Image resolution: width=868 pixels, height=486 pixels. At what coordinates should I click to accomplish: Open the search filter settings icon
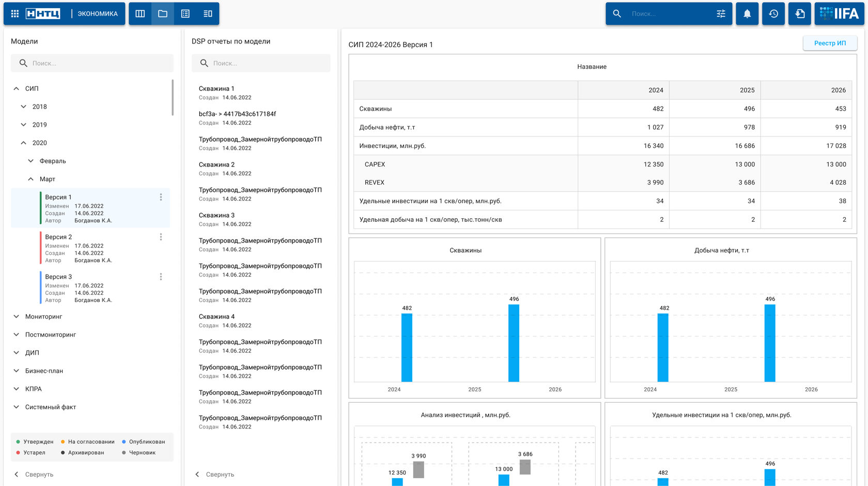tap(721, 14)
